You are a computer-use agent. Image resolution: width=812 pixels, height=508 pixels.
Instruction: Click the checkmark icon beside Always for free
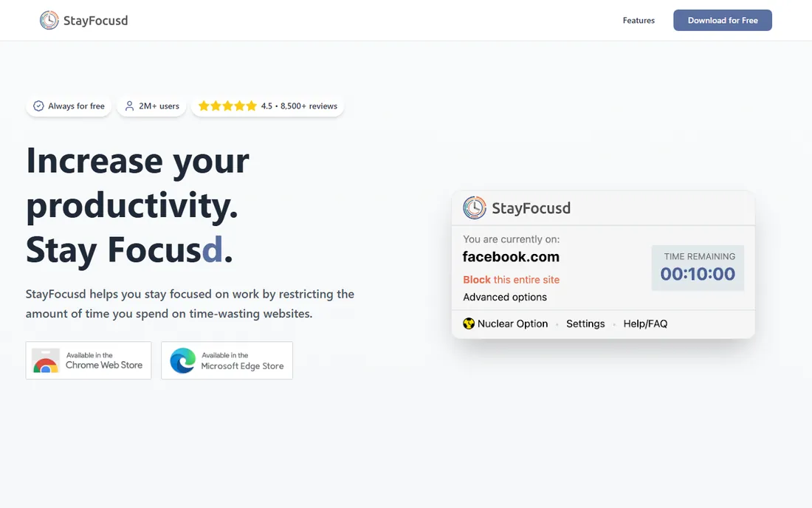click(38, 106)
